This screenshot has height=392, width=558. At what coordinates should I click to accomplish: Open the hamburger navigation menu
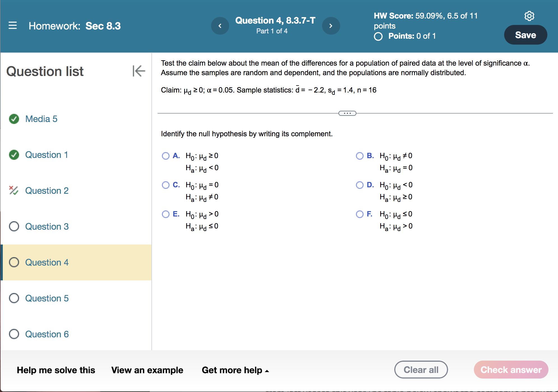click(13, 26)
